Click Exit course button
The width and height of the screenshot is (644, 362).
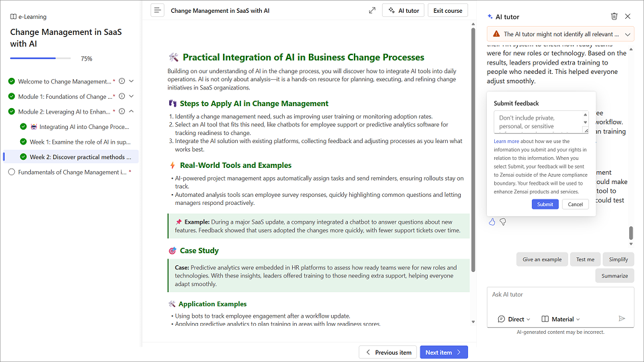[x=448, y=10]
